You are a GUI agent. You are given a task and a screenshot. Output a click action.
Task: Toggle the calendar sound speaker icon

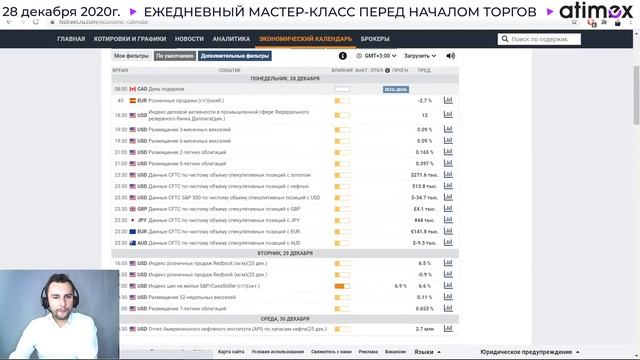pyautogui.click(x=451, y=56)
